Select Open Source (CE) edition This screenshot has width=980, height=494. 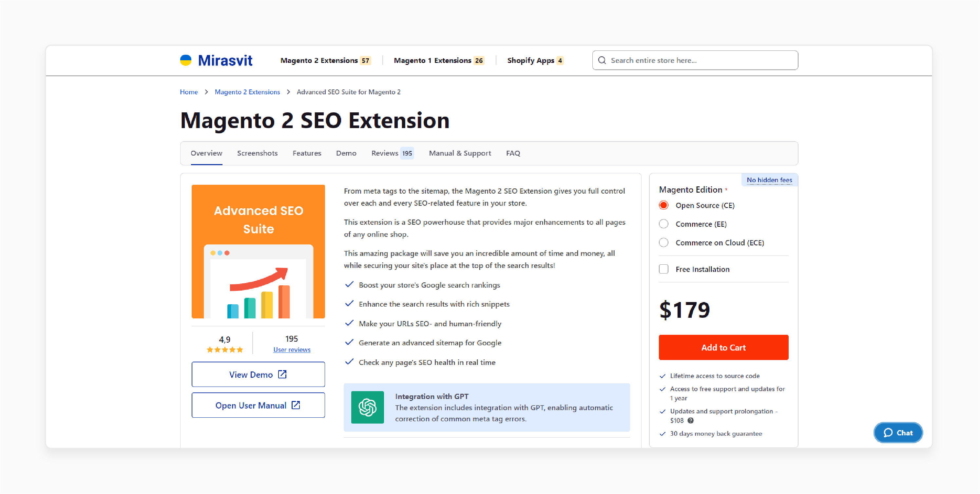[663, 205]
